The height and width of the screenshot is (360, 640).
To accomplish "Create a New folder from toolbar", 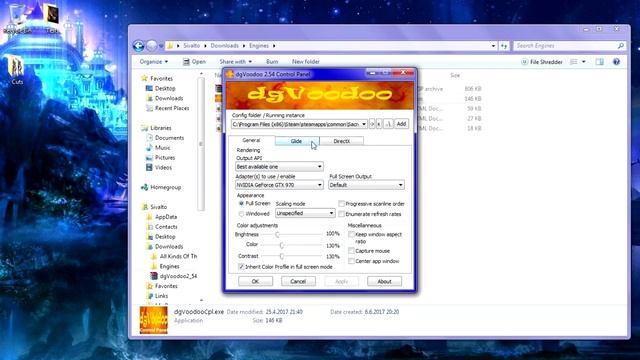I will (x=306, y=62).
